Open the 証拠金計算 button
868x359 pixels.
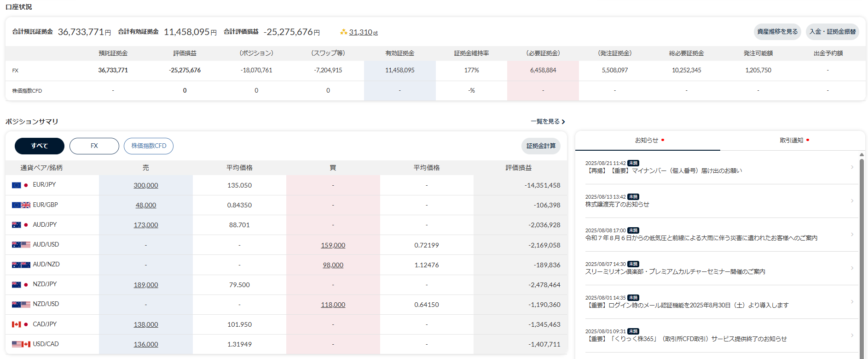click(x=541, y=146)
